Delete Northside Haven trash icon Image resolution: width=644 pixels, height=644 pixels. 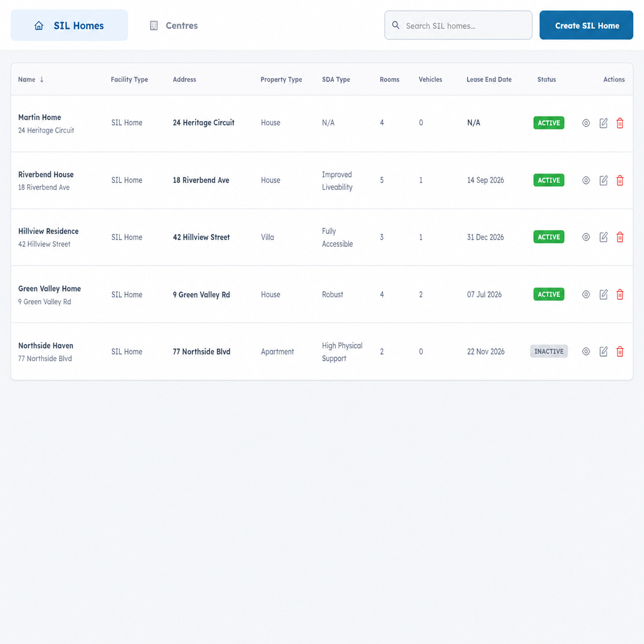620,352
